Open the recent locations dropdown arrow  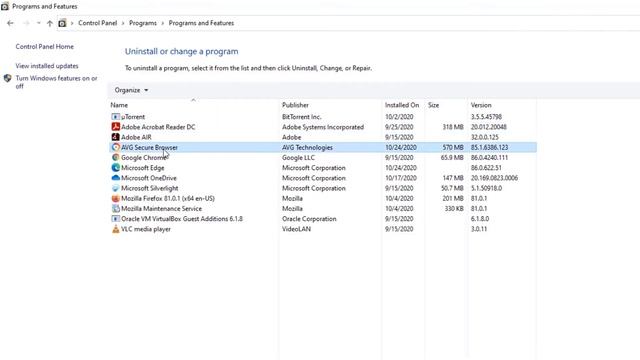point(38,23)
